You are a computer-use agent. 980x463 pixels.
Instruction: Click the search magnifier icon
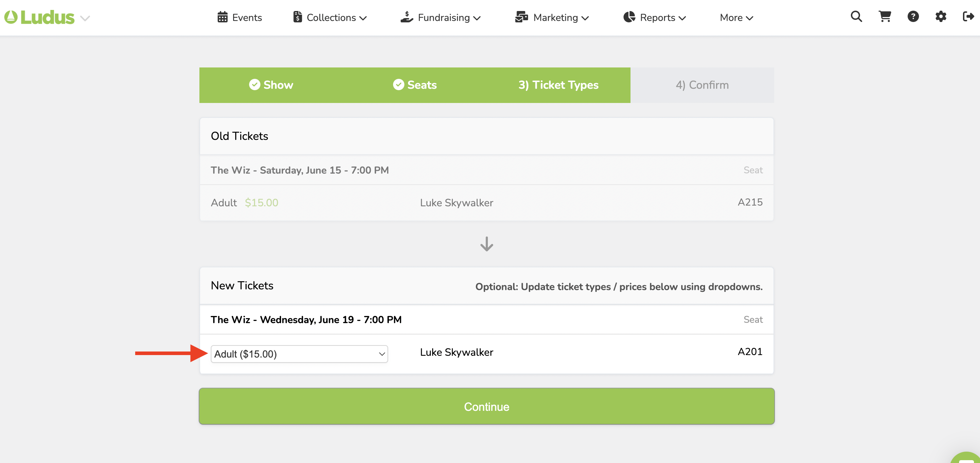click(x=856, y=17)
